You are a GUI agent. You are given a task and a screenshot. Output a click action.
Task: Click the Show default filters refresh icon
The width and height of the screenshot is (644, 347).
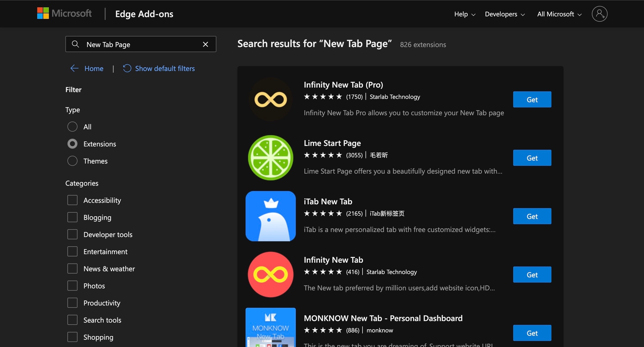(x=127, y=68)
